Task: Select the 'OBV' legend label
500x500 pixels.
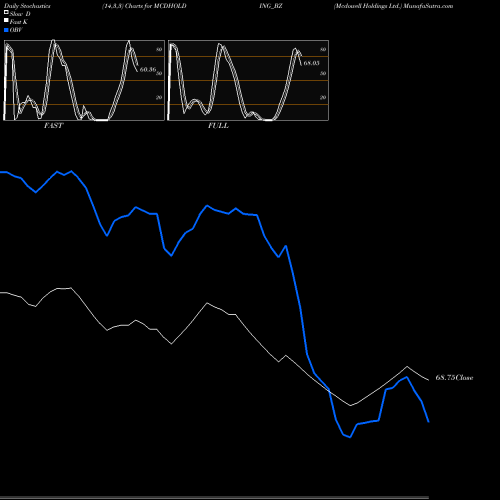Action: (x=16, y=30)
